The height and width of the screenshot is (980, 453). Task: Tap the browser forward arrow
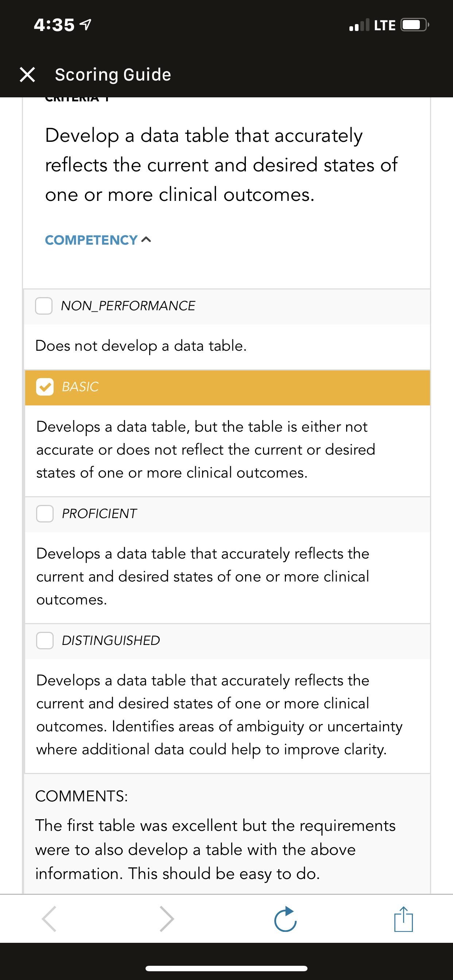coord(167,919)
